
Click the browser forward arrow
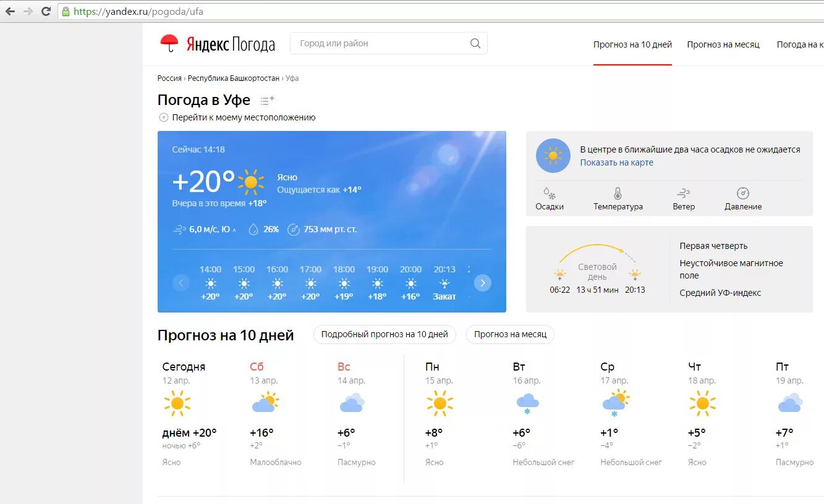tap(28, 11)
